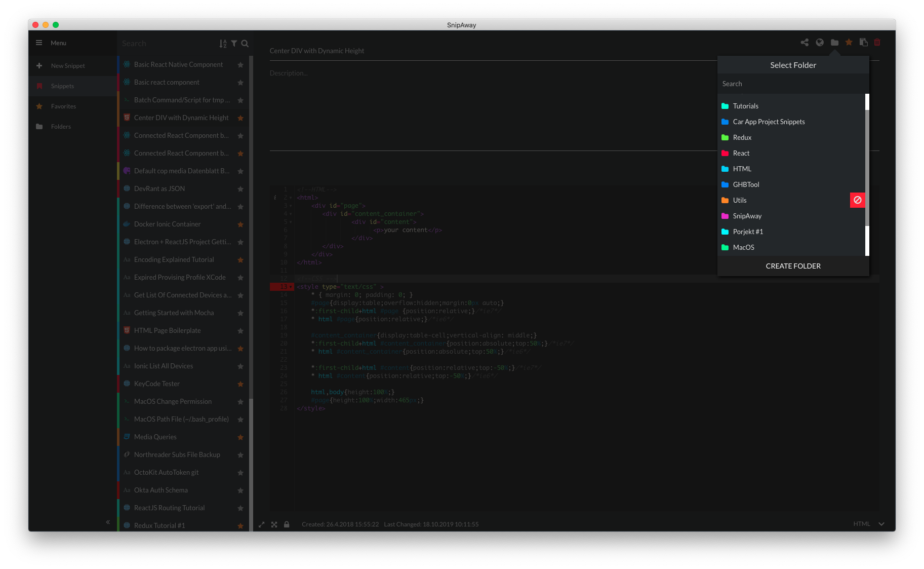Open the Snippets section
Viewport: 924px width, 569px height.
click(72, 86)
